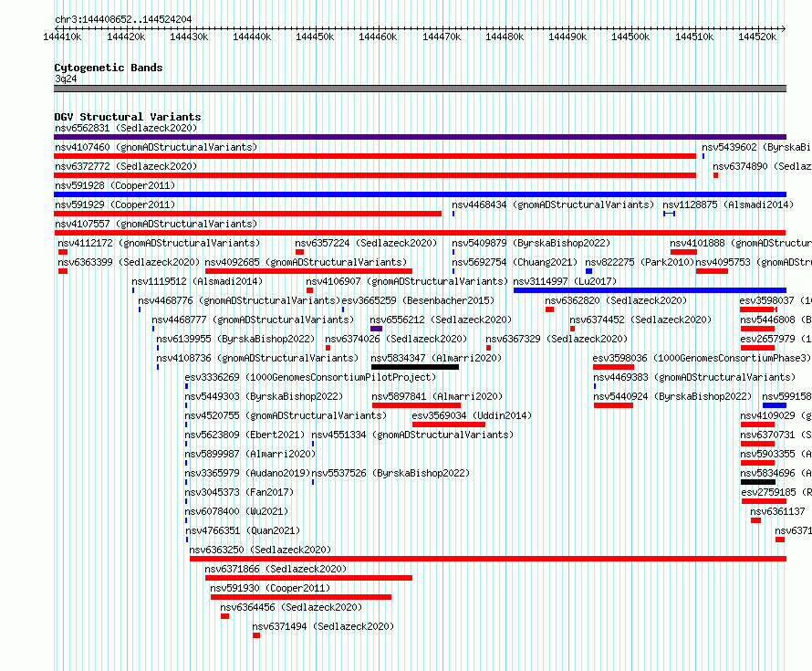Select the nsv5834347 (Almarri2020) black bar
The width and height of the screenshot is (812, 671).
[415, 367]
